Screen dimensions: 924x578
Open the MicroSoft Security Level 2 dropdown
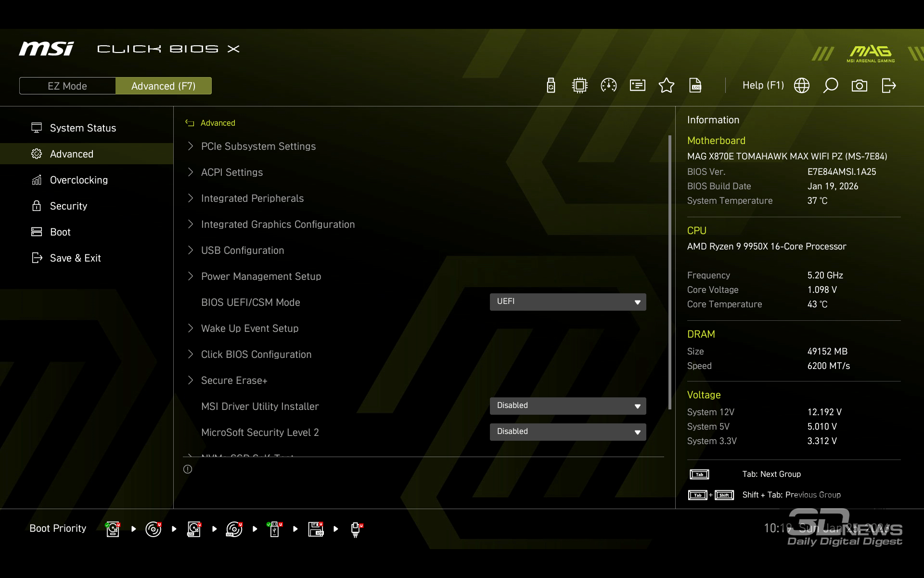click(568, 432)
